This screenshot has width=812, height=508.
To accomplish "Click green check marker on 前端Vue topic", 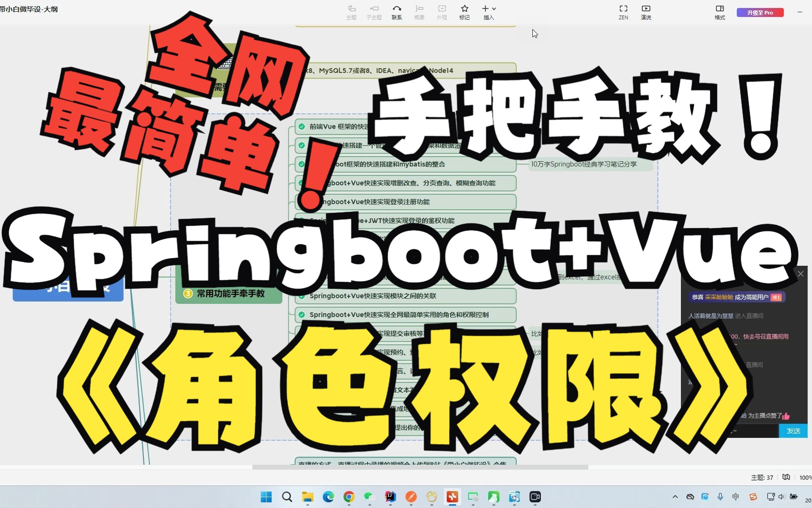I will point(302,127).
